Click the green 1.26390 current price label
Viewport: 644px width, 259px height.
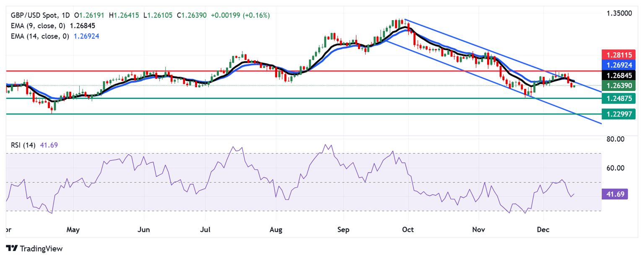pyautogui.click(x=619, y=85)
